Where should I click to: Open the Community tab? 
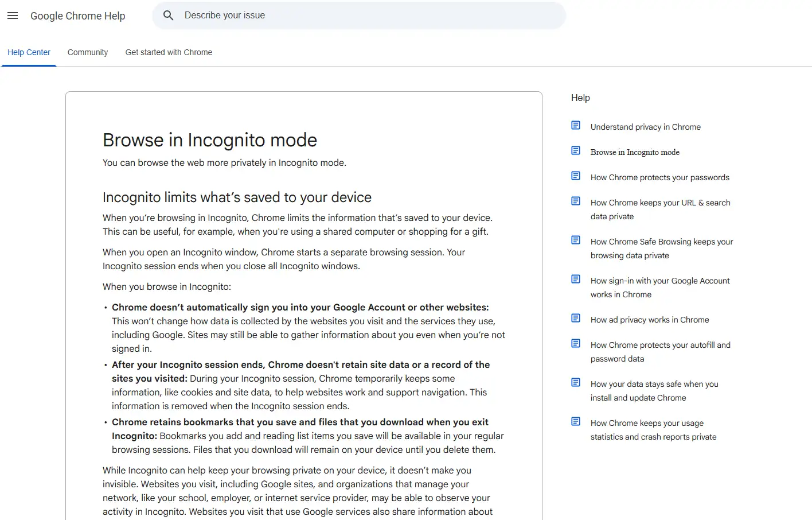(88, 52)
